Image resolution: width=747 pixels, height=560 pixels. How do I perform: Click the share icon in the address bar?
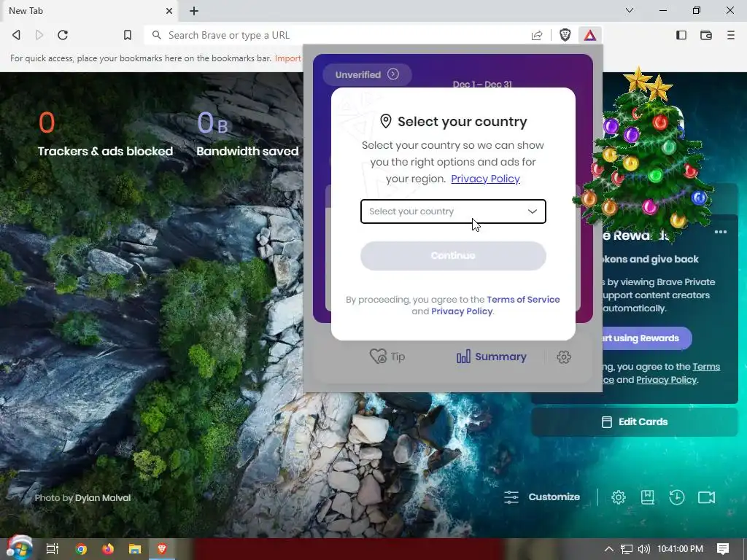(537, 35)
